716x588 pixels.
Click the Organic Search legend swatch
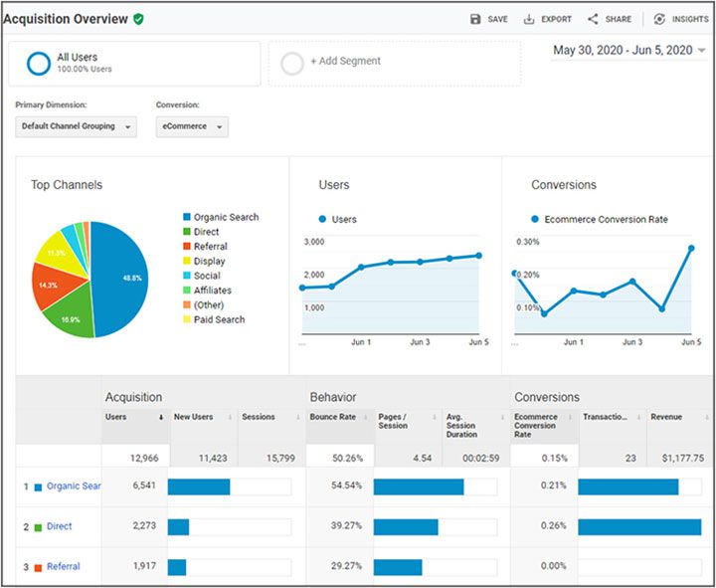coord(186,217)
